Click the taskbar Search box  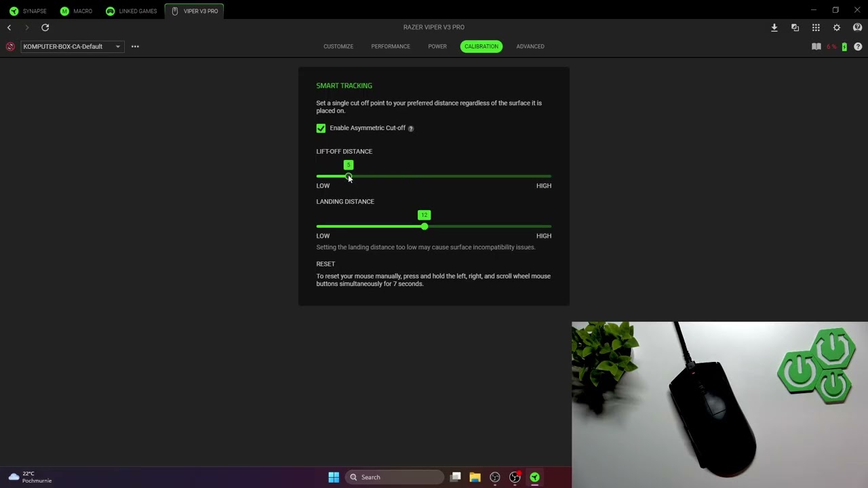(395, 477)
